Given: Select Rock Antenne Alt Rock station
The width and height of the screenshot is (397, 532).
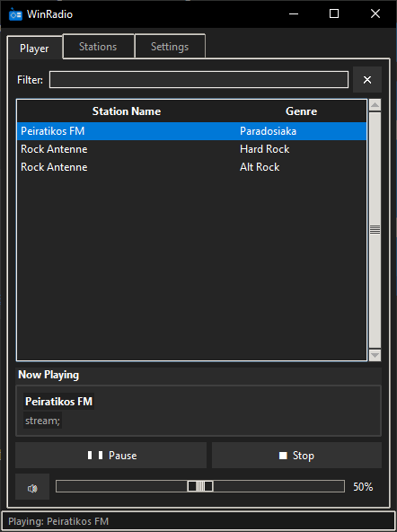Looking at the screenshot, I should (x=192, y=167).
